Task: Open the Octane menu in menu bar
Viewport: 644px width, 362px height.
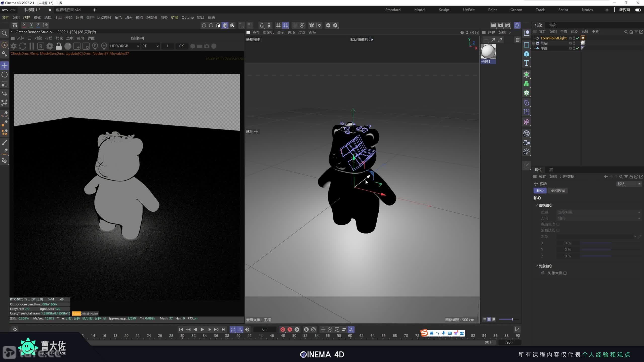Action: tap(187, 17)
